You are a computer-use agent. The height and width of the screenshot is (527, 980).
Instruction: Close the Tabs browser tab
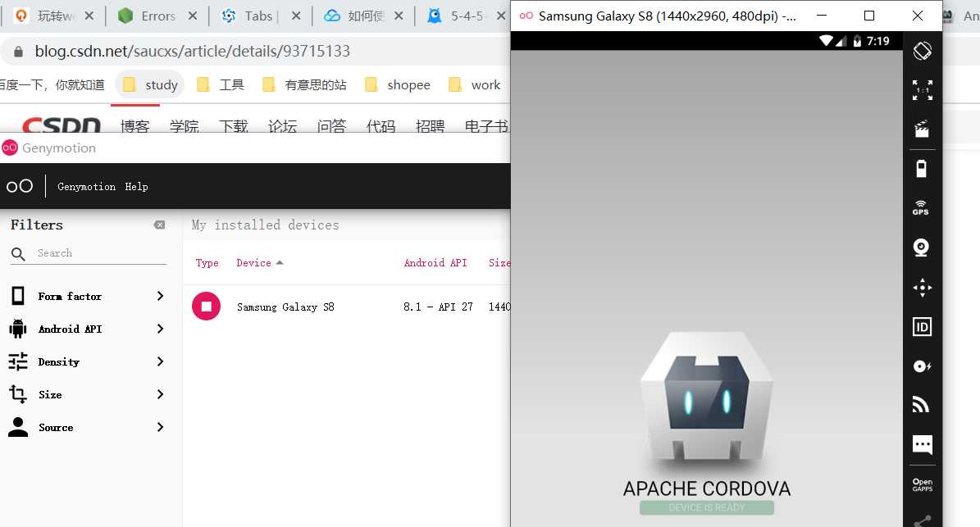coord(295,16)
